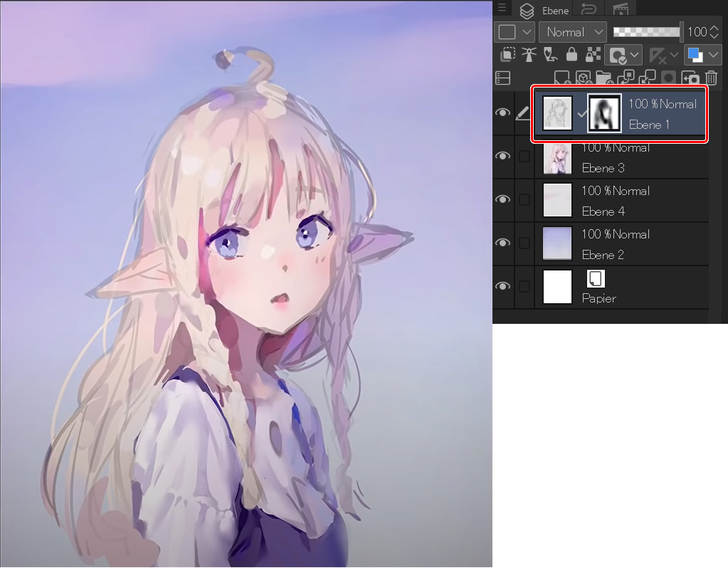Toggle visibility of the Papier layer
Viewport: 728px width, 568px height.
503,286
